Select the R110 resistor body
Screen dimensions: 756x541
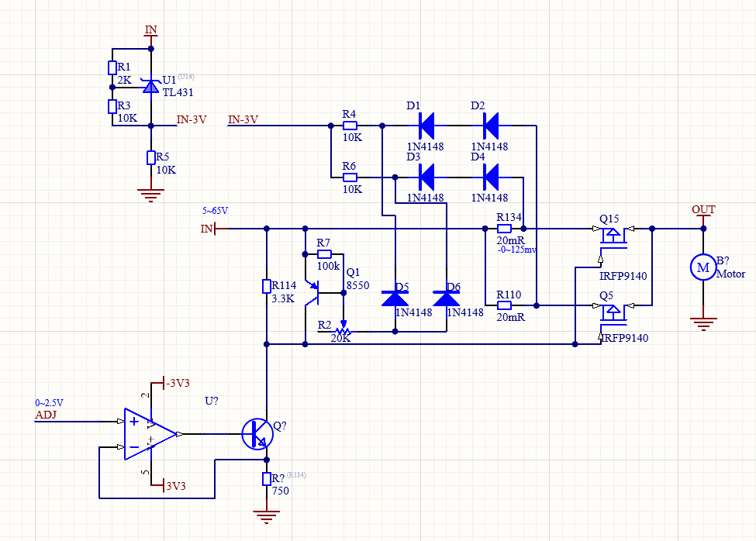(x=504, y=305)
